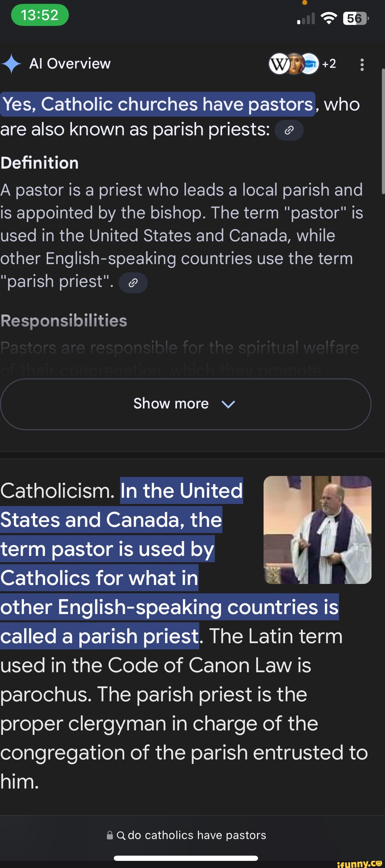The image size is (385, 868).
Task: Tap the second source avatar icon
Action: pyautogui.click(x=296, y=64)
